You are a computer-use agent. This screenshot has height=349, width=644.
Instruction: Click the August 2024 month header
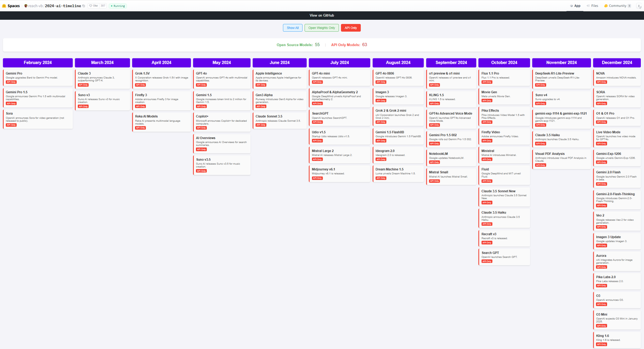(398, 63)
